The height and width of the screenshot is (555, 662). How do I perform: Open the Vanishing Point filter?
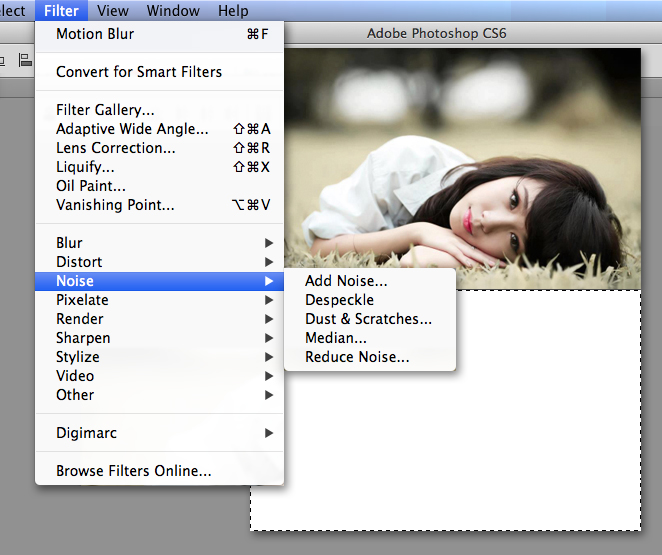point(115,205)
